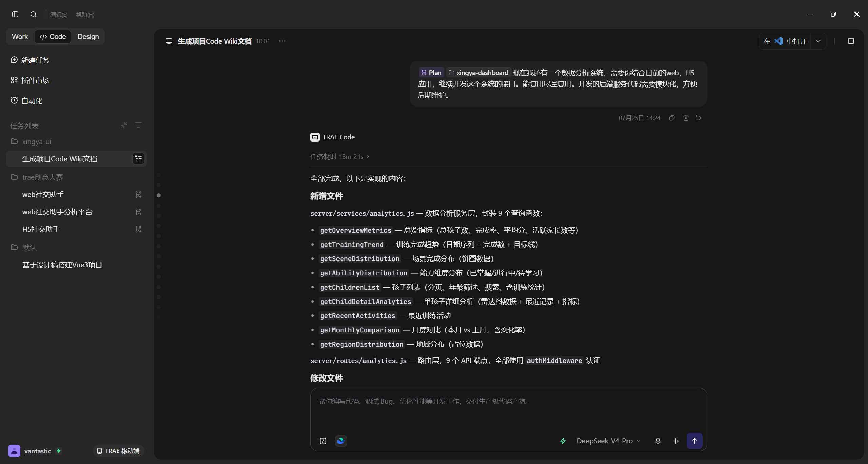Click the xingya-dashboard folder tag
Screen dimensions: 868x464
(479, 73)
